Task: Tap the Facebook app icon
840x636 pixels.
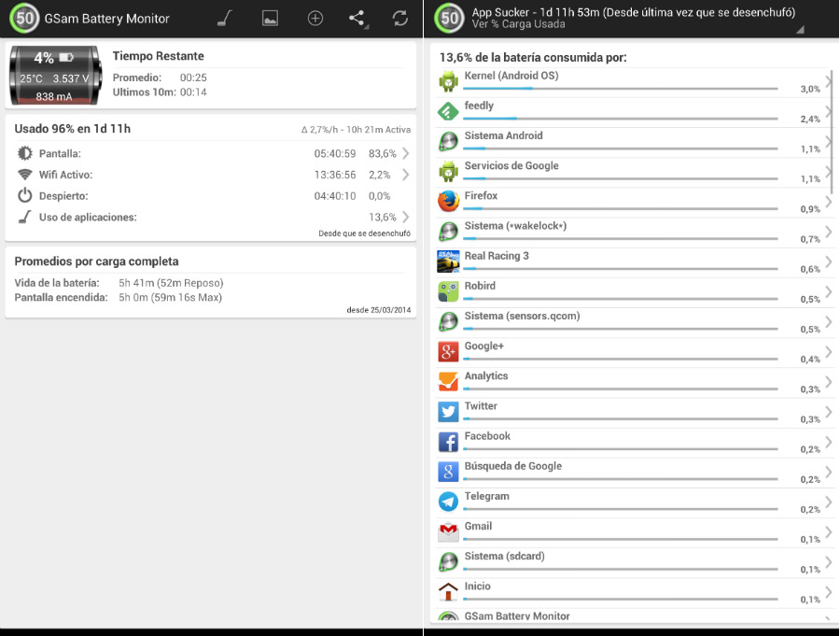Action: tap(448, 442)
